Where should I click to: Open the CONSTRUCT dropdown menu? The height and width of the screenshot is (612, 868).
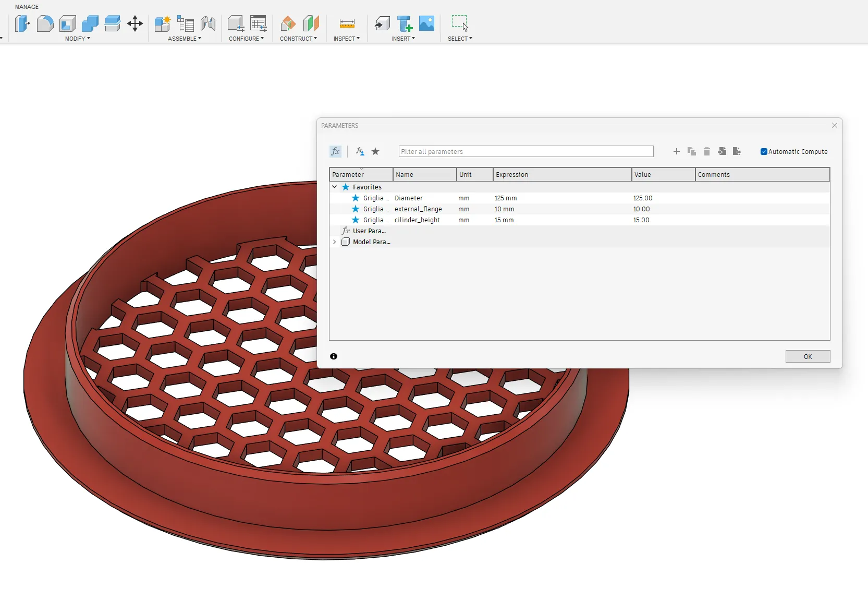click(x=298, y=39)
